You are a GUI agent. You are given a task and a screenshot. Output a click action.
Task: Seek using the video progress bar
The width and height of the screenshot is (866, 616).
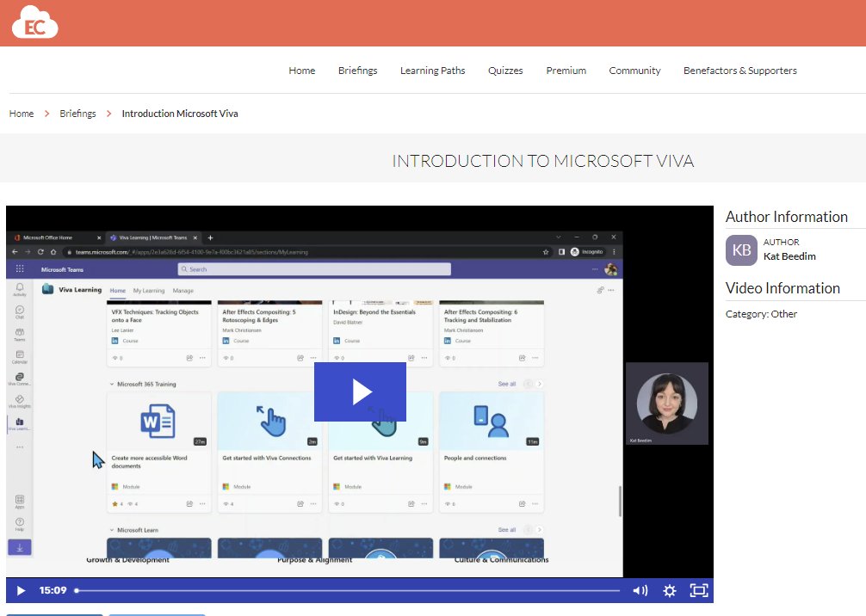coord(344,590)
